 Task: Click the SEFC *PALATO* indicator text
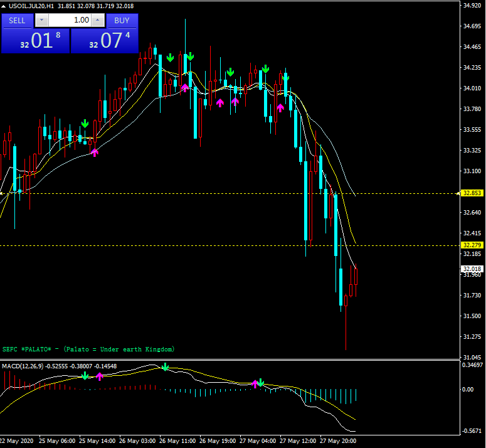[x=88, y=349]
